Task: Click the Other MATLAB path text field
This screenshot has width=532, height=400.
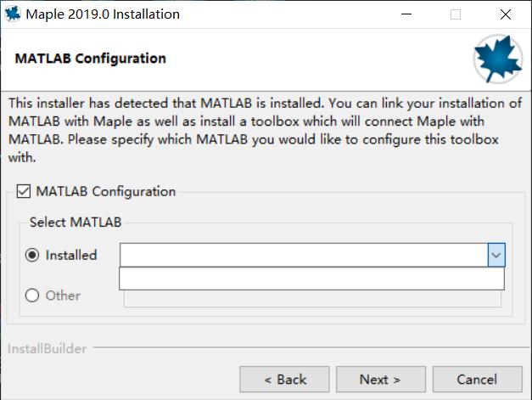Action: (x=312, y=296)
